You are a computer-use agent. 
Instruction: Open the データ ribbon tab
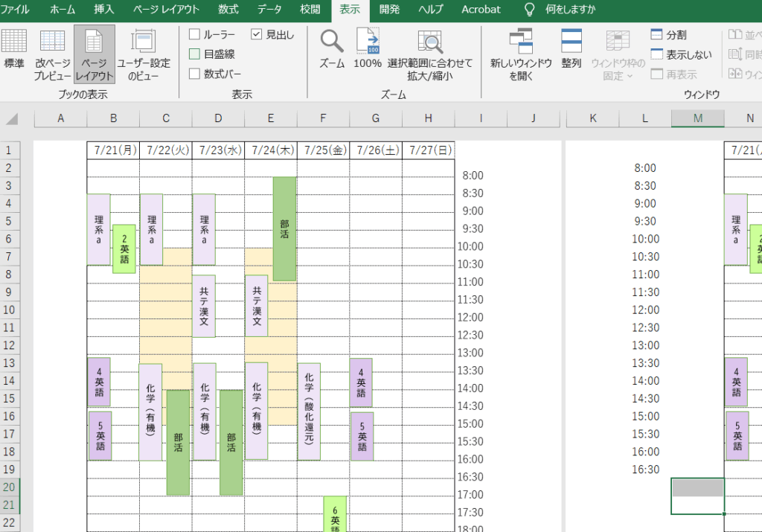pos(269,10)
